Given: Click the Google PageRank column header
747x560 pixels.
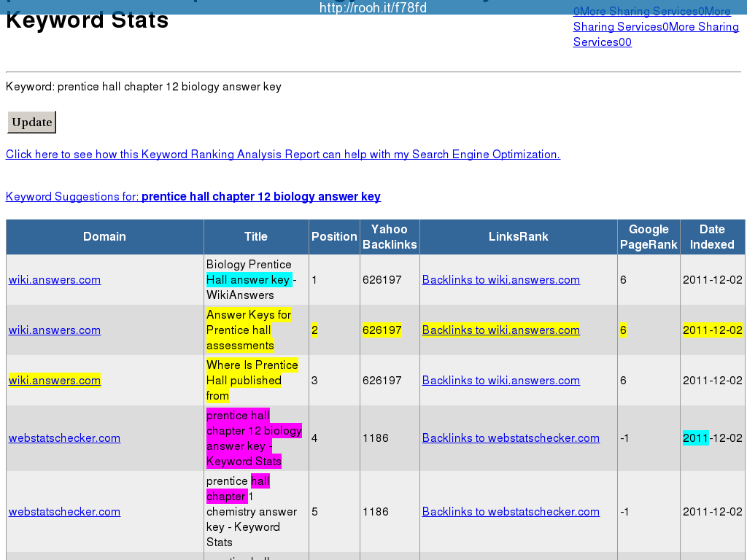Looking at the screenshot, I should coord(649,237).
